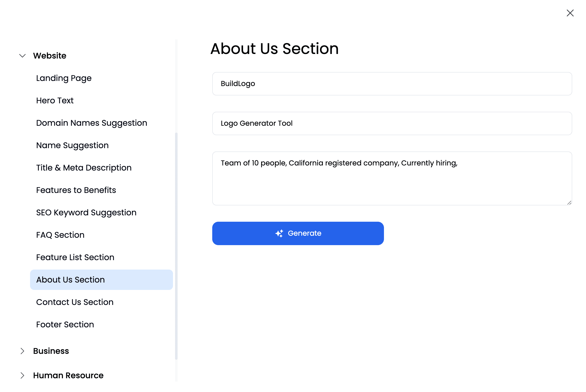
Task: Open Title & Meta Description tool
Action: (84, 168)
